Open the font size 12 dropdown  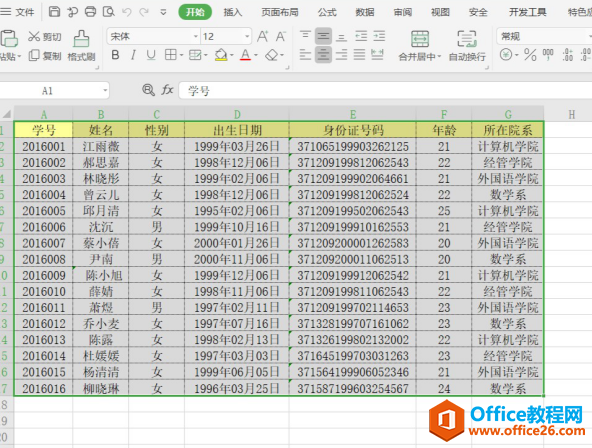(247, 37)
